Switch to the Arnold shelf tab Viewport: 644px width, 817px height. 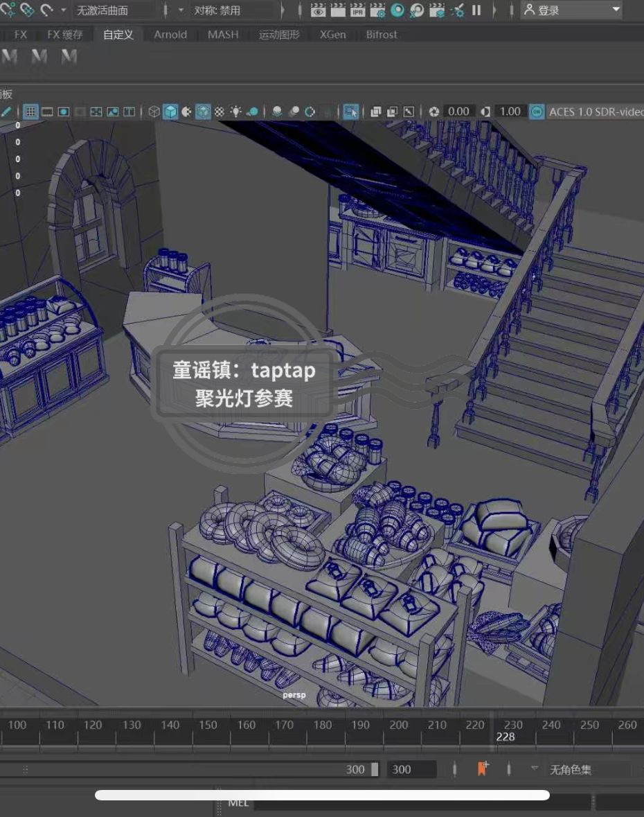(170, 35)
